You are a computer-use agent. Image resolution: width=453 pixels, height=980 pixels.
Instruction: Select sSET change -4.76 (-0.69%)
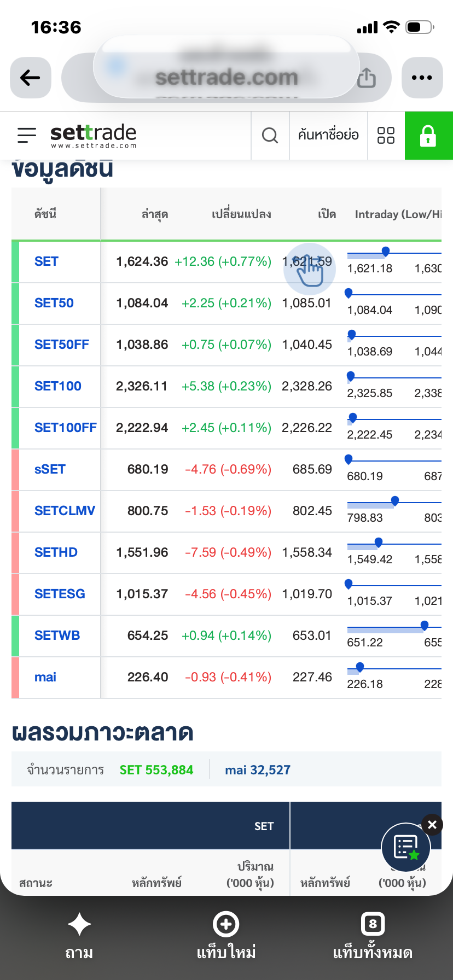click(x=228, y=469)
